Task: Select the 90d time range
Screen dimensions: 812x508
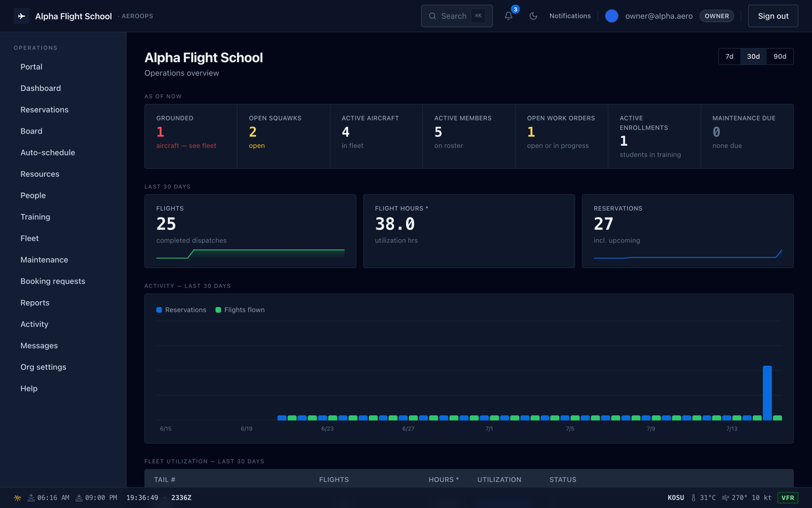Action: 780,56
